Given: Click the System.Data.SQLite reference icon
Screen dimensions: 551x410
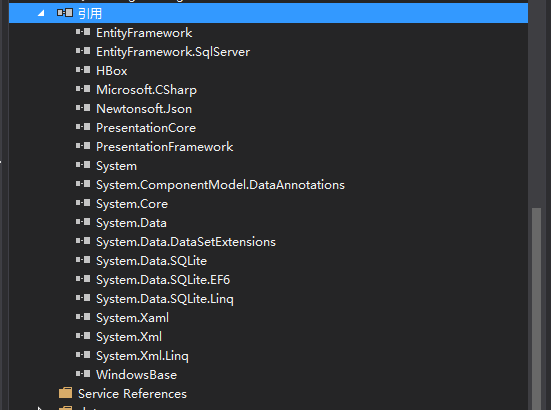Looking at the screenshot, I should click(x=83, y=260).
